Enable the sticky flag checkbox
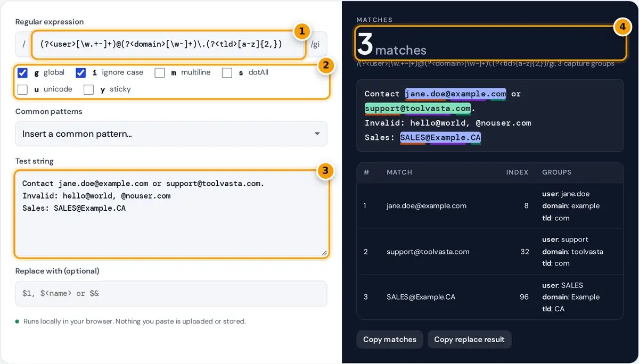 point(89,89)
